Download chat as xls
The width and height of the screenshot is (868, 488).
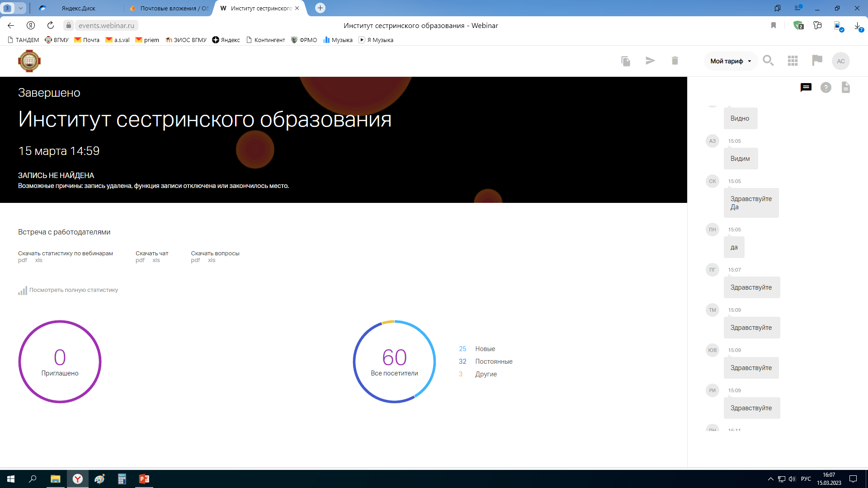point(156,260)
